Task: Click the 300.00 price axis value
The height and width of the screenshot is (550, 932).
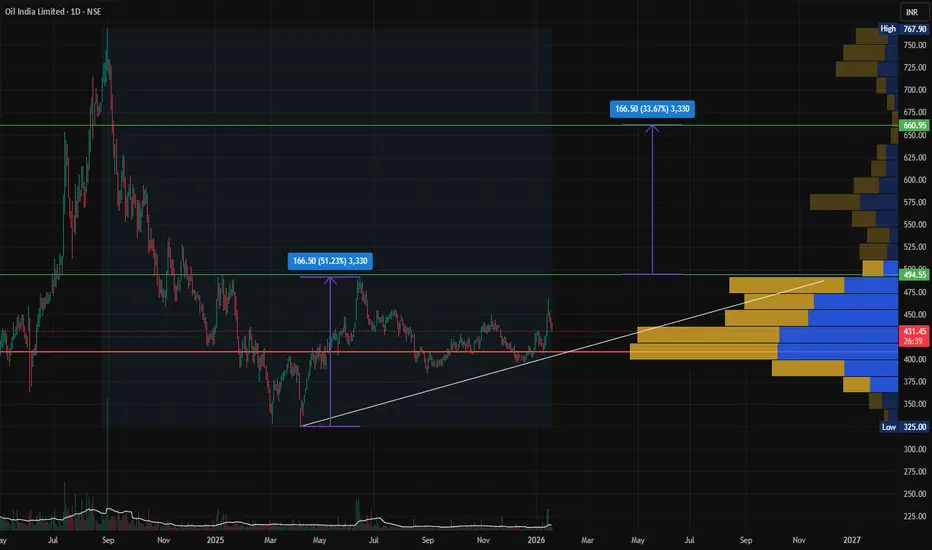Action: click(915, 450)
